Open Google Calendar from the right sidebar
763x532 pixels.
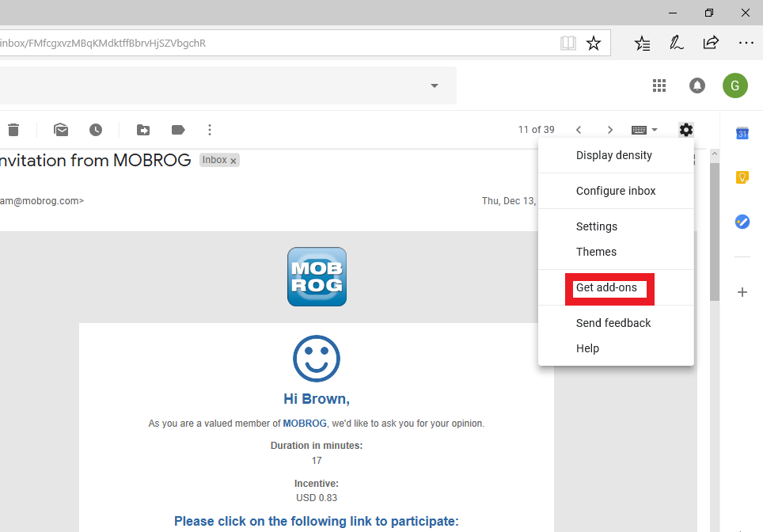[742, 133]
